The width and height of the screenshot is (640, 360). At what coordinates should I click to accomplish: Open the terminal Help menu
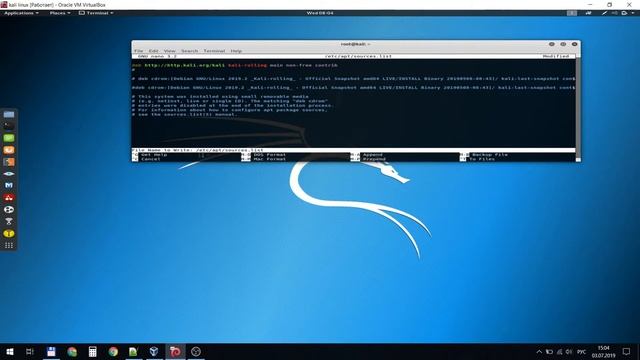click(236, 51)
